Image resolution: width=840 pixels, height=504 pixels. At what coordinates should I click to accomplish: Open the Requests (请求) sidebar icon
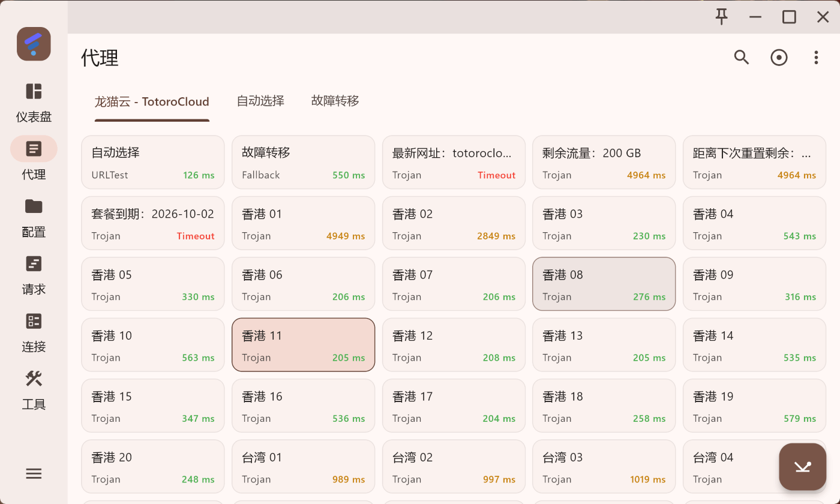point(34,264)
